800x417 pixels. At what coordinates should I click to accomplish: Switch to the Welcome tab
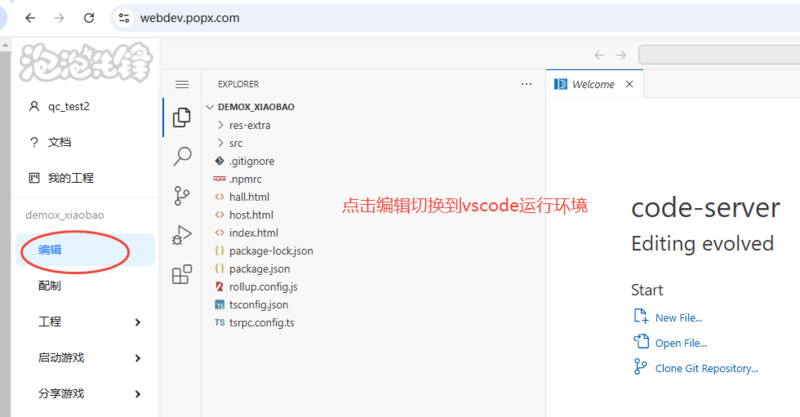coord(592,85)
